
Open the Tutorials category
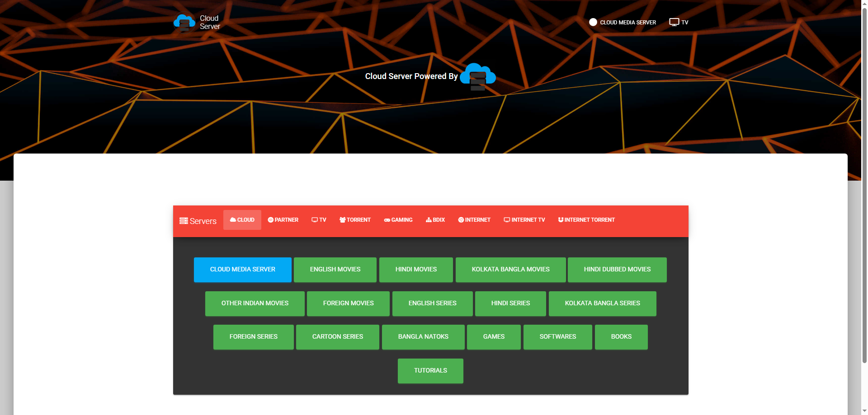(x=430, y=371)
